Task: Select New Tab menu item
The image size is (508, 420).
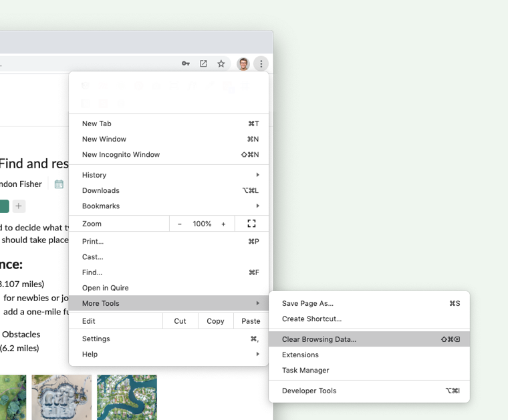Action: click(x=169, y=124)
